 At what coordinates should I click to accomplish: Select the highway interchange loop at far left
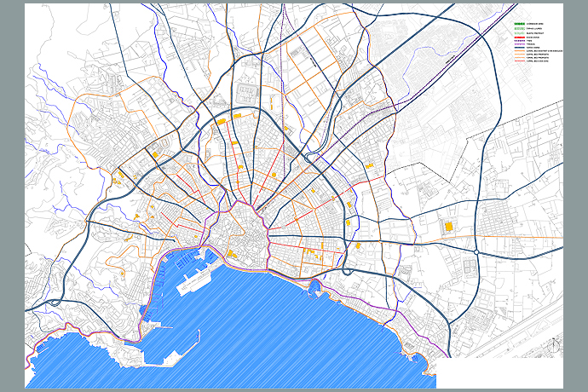[x=56, y=302]
